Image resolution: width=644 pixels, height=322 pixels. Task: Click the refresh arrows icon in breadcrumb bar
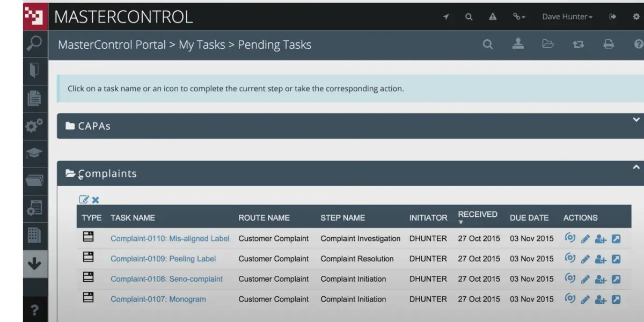(x=579, y=45)
